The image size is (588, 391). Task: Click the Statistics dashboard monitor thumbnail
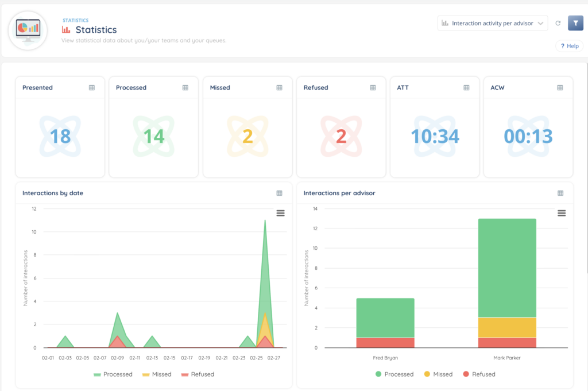tap(28, 30)
